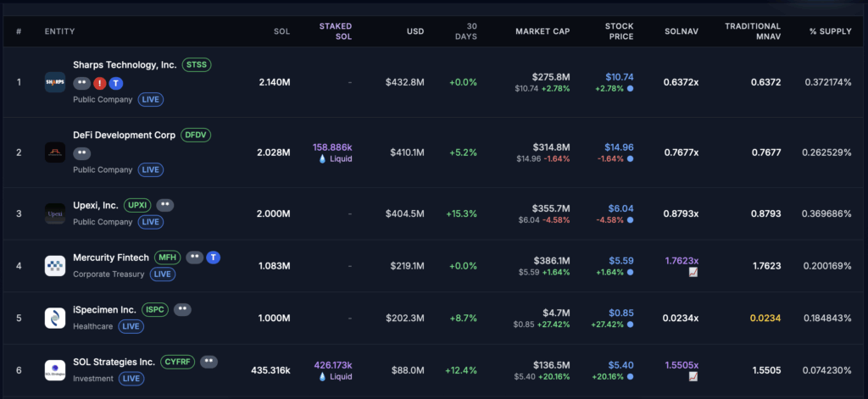Click the SOL Strategies logo icon

(x=55, y=370)
